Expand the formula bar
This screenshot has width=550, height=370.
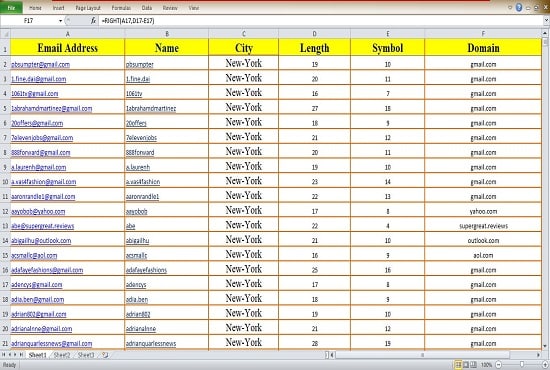click(x=546, y=21)
